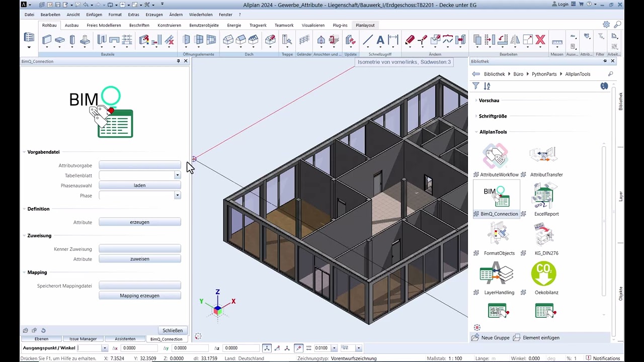Open the Tabellenblatt dropdown
Viewport: 644px width, 362px height.
(178, 175)
